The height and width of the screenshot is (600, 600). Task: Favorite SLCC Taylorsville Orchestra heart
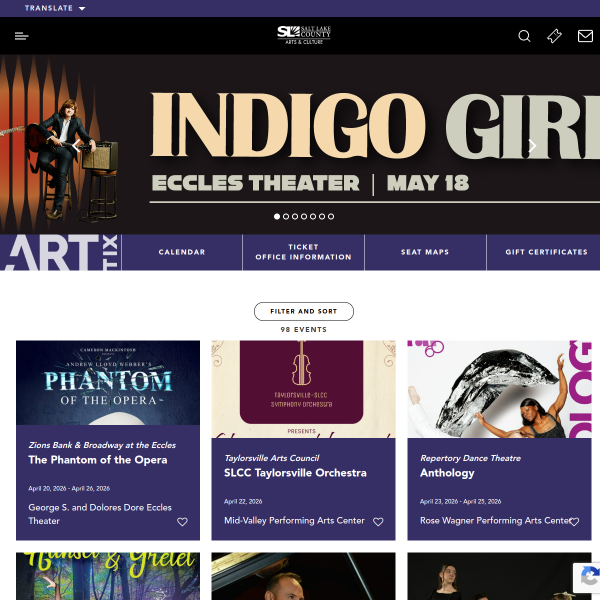(x=378, y=522)
